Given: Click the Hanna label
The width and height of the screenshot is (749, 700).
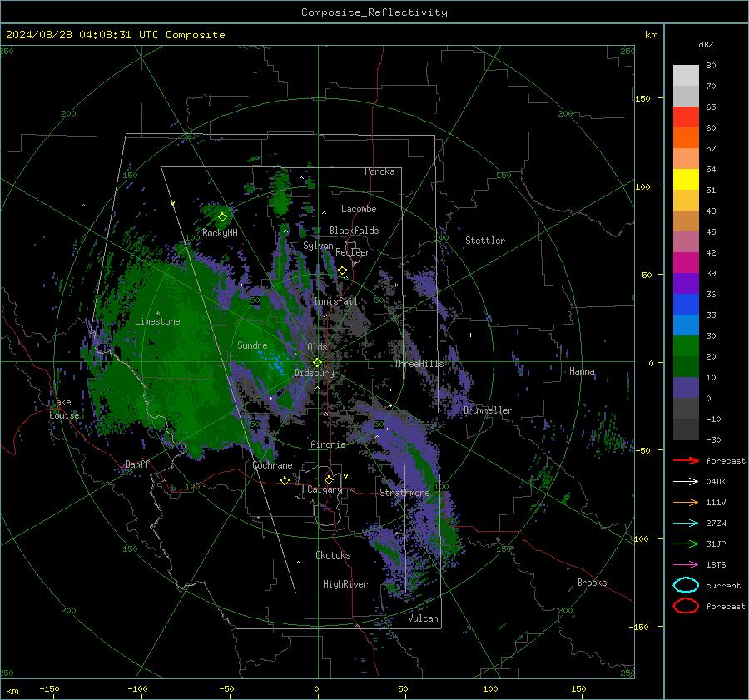Looking at the screenshot, I should pos(582,371).
